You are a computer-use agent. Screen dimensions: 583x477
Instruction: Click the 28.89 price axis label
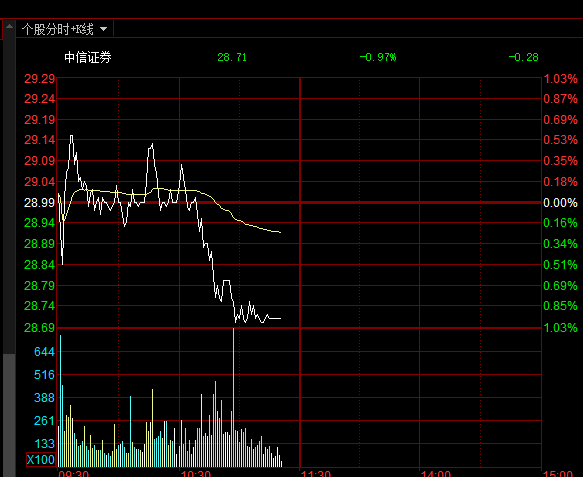coord(39,244)
